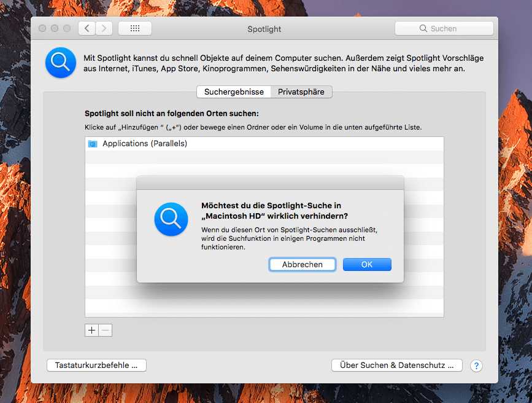Click inside the Suchen search field
The height and width of the screenshot is (403, 532).
point(448,28)
